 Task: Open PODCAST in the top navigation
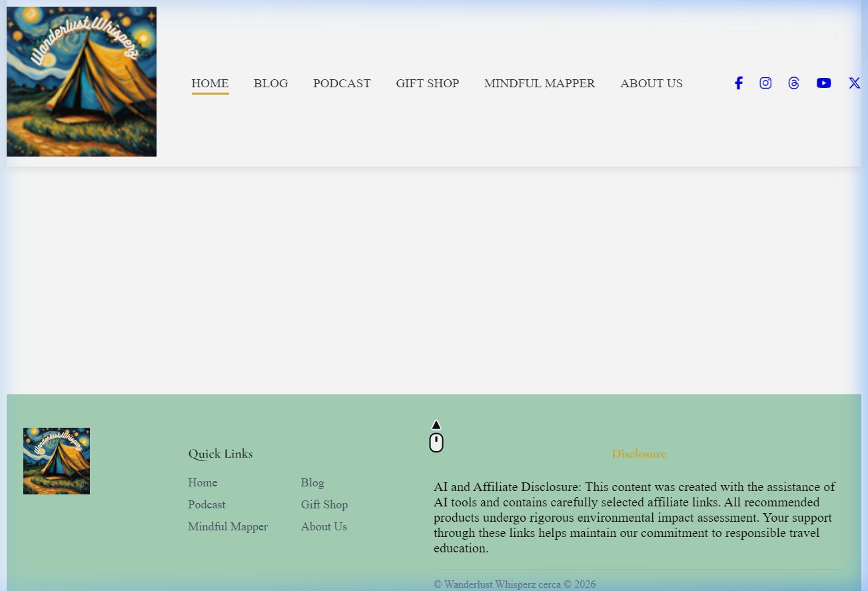pos(342,83)
